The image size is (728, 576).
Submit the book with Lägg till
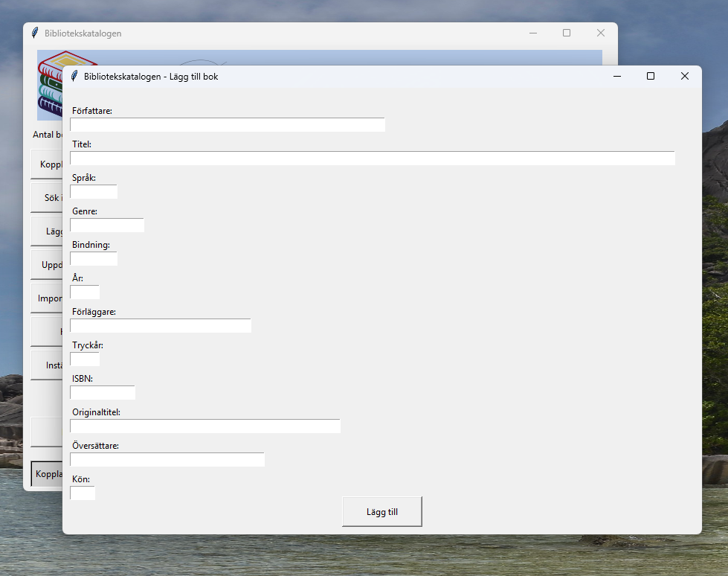pos(382,511)
